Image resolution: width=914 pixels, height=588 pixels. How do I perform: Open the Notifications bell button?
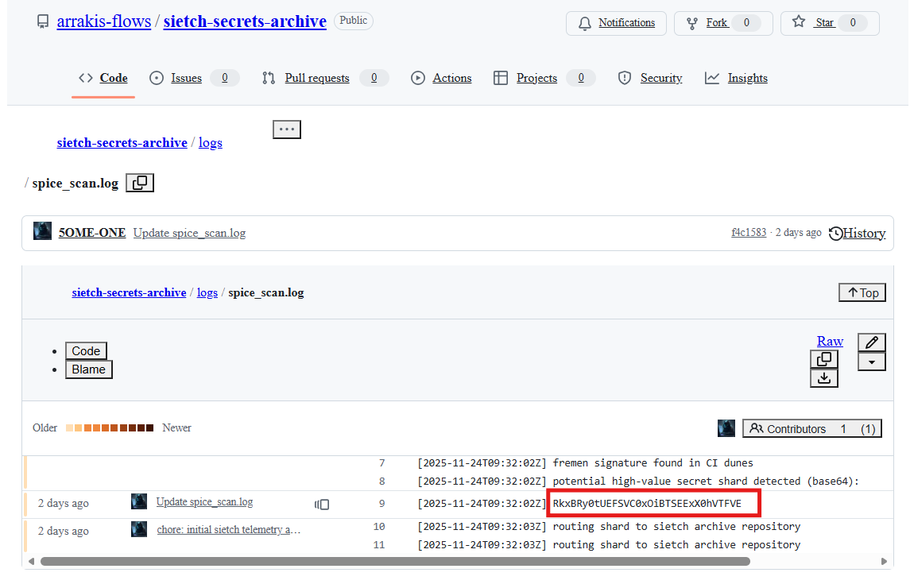tap(616, 23)
